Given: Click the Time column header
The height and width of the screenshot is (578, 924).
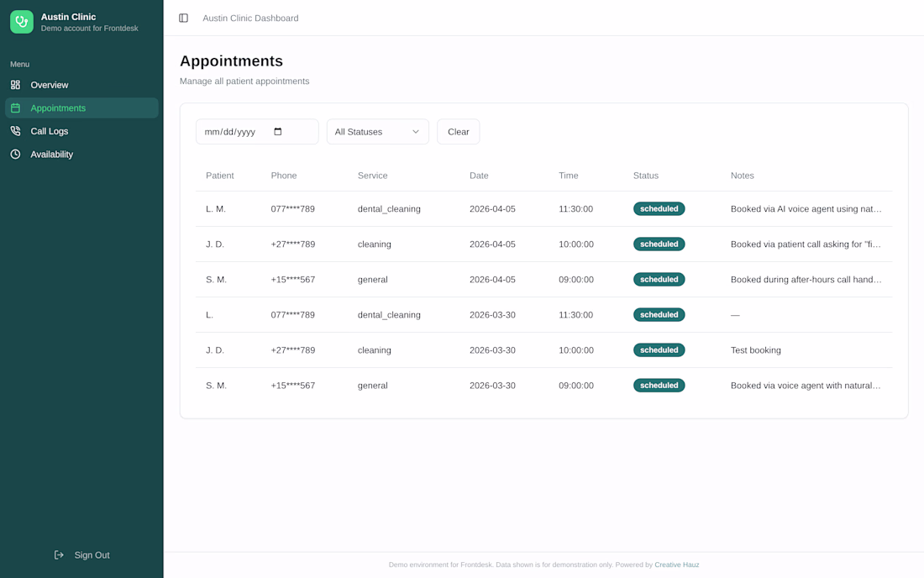Looking at the screenshot, I should [x=569, y=176].
